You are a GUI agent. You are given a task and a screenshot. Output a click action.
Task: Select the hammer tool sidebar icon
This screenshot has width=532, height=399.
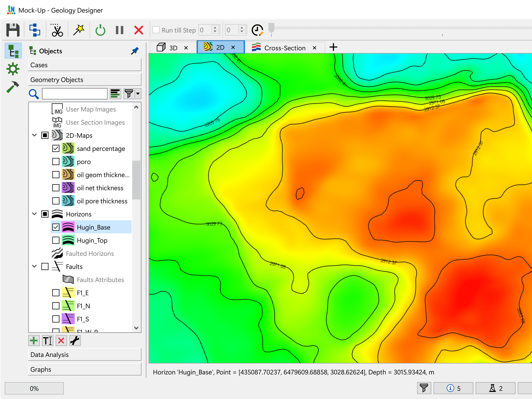click(x=13, y=86)
